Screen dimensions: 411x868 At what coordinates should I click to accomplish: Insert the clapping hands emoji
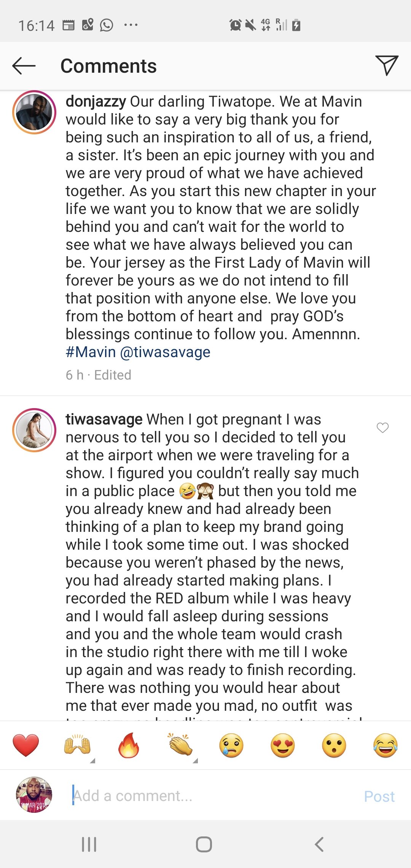coord(180,745)
